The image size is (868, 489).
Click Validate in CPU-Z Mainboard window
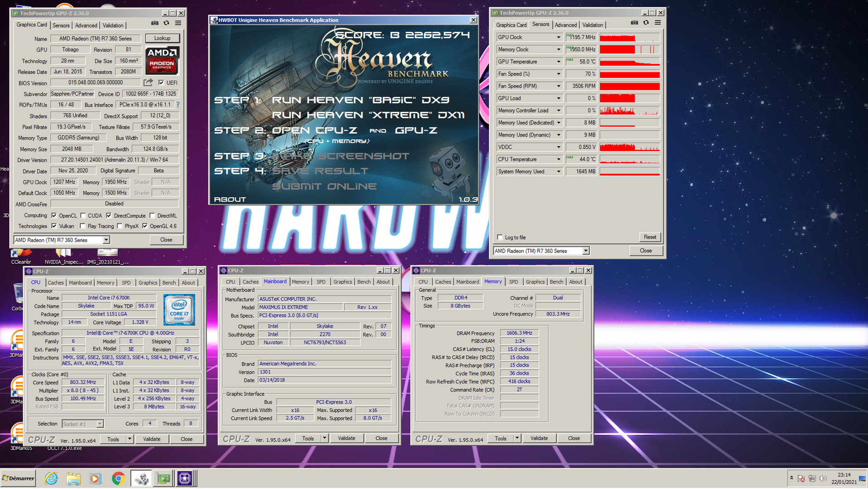point(347,438)
